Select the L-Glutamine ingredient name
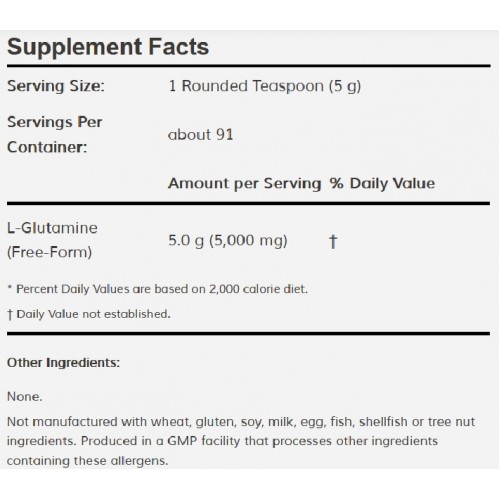 pyautogui.click(x=52, y=228)
